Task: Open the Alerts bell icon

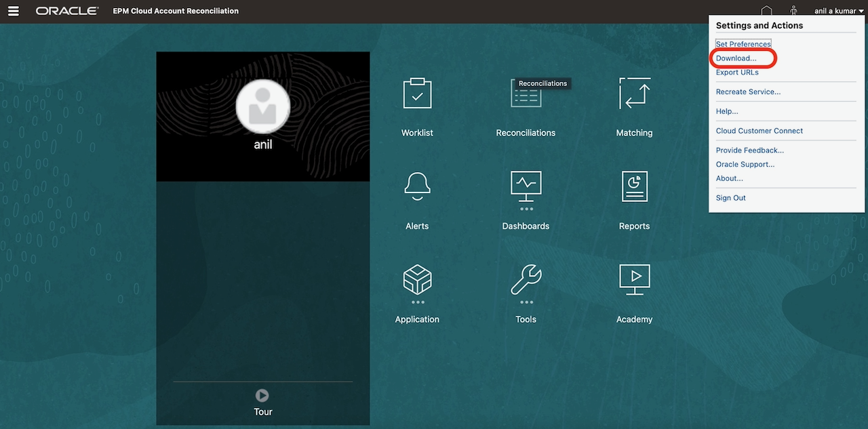Action: (417, 186)
